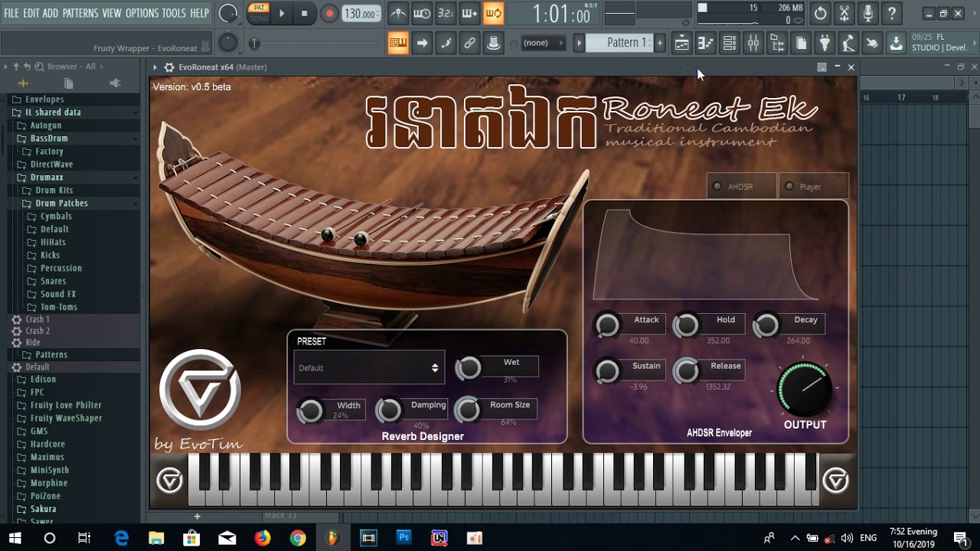The image size is (980, 551).
Task: Open audio editor scissors icon
Action: point(844,13)
